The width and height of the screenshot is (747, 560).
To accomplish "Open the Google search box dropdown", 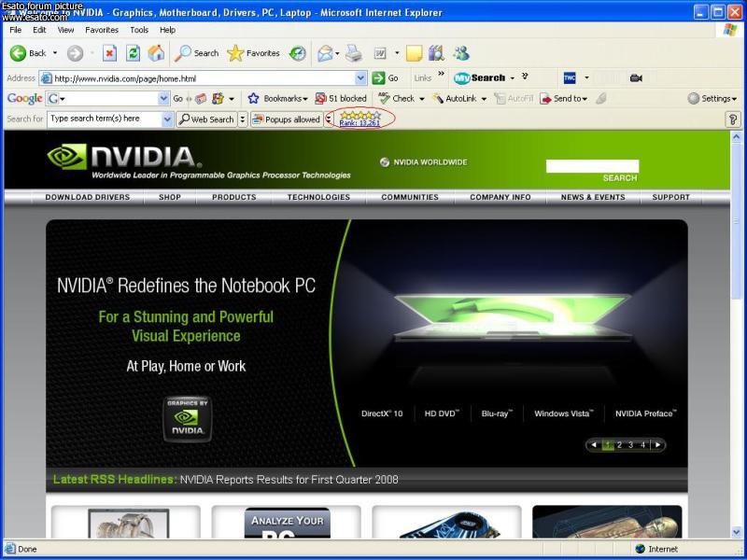I will (x=163, y=99).
